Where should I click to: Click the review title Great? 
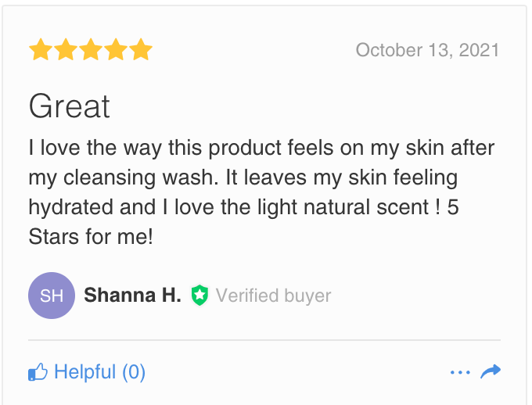pos(70,107)
